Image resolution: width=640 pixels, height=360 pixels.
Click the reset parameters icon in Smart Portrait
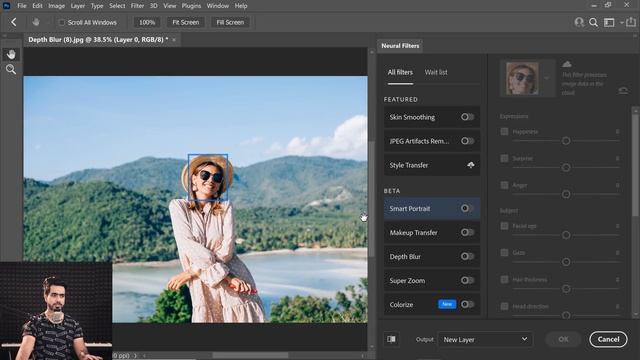[623, 90]
